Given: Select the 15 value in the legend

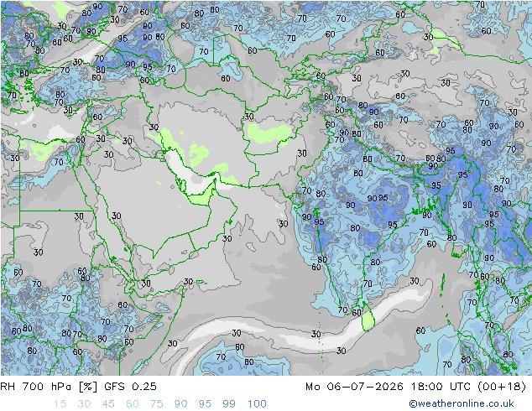Looking at the screenshot, I should pyautogui.click(x=60, y=404).
